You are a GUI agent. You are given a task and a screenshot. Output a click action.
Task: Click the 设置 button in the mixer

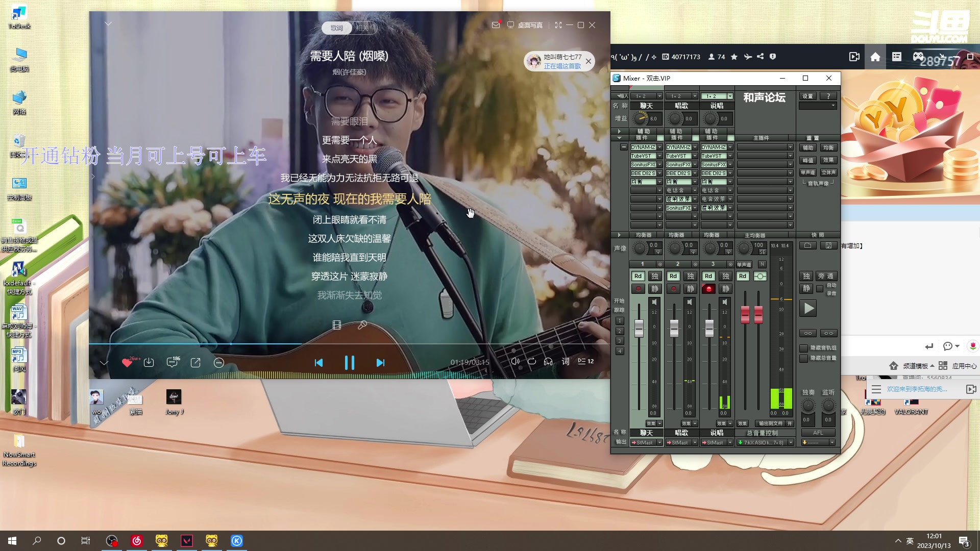click(807, 96)
